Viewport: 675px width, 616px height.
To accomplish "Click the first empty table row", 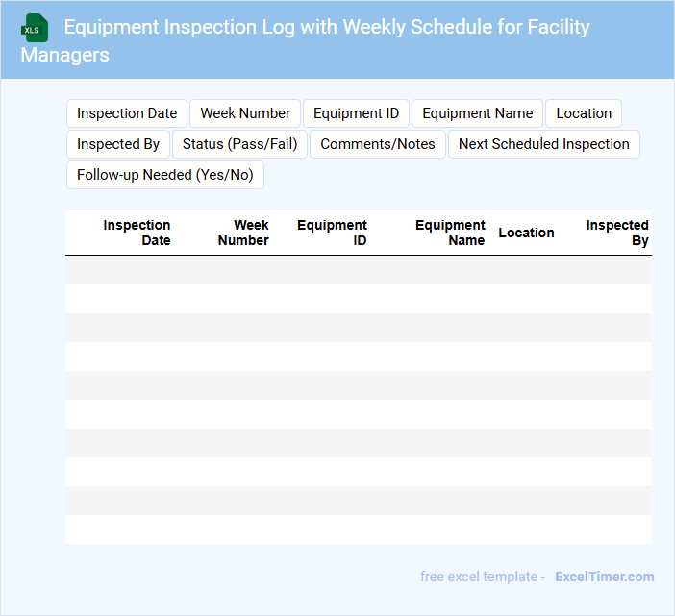I will point(358,270).
